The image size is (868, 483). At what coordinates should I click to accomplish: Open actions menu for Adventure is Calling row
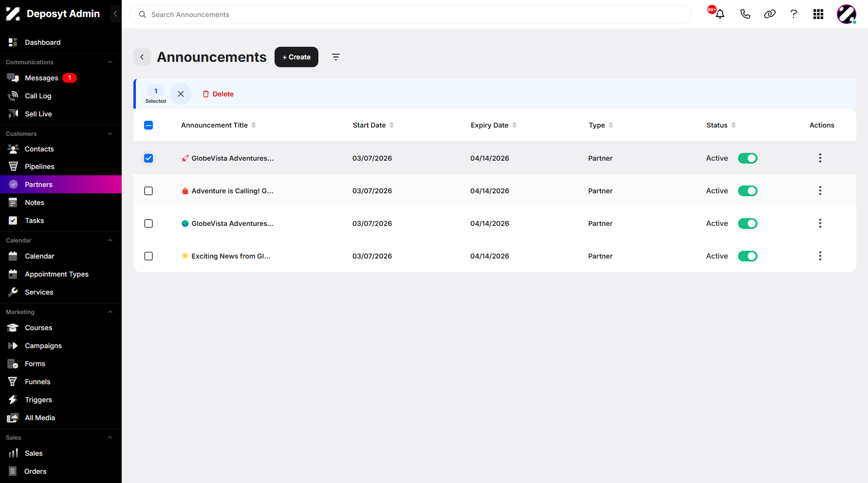[x=820, y=191]
